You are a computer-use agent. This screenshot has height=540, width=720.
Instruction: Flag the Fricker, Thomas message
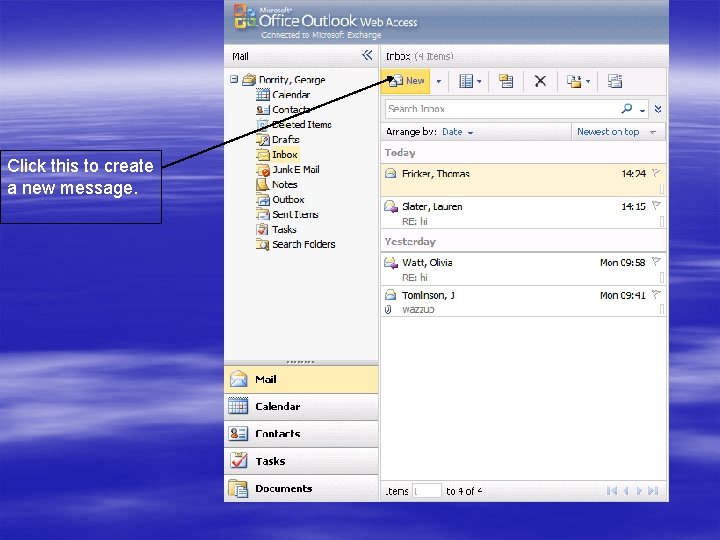[x=656, y=173]
